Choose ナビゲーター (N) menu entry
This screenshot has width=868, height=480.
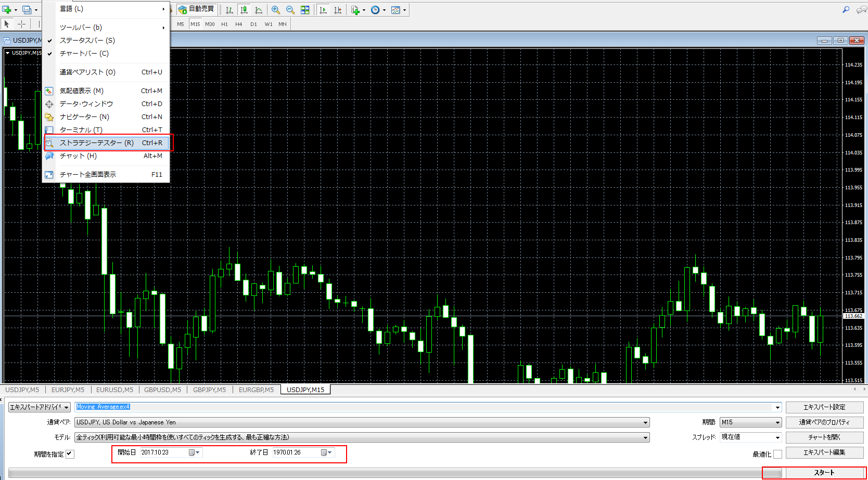pos(106,117)
